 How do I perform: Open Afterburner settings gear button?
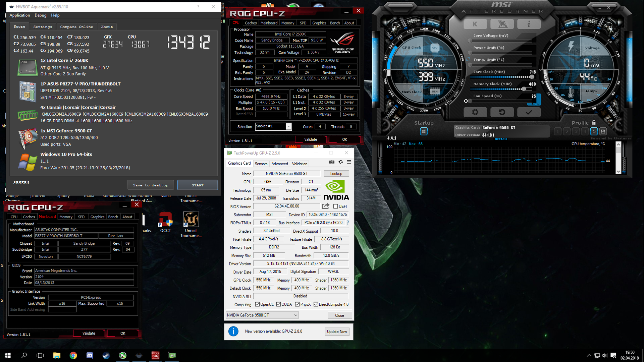475,112
